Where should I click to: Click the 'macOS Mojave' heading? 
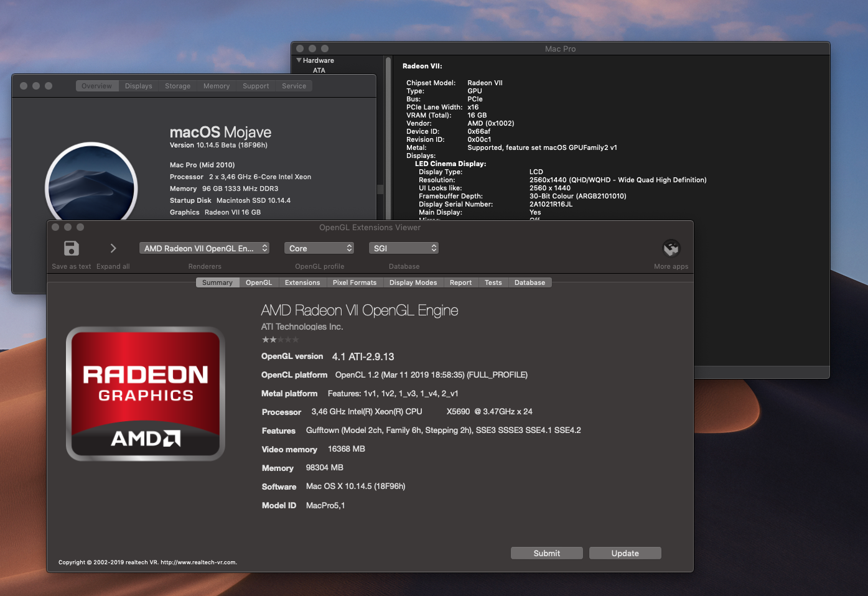click(220, 132)
